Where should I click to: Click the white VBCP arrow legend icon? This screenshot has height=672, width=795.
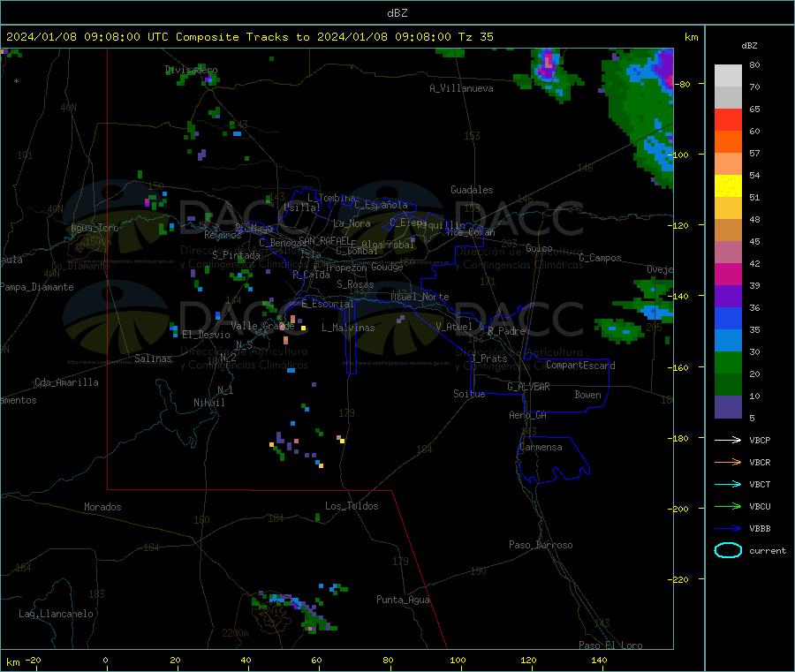tap(728, 440)
